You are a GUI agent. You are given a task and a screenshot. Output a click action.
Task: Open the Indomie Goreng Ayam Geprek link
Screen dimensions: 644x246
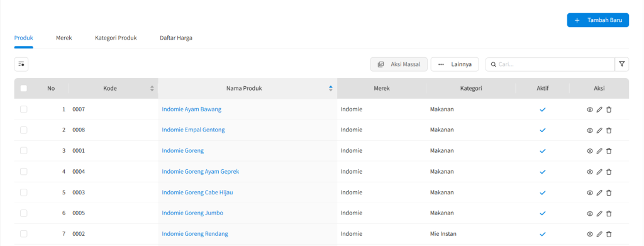point(201,172)
